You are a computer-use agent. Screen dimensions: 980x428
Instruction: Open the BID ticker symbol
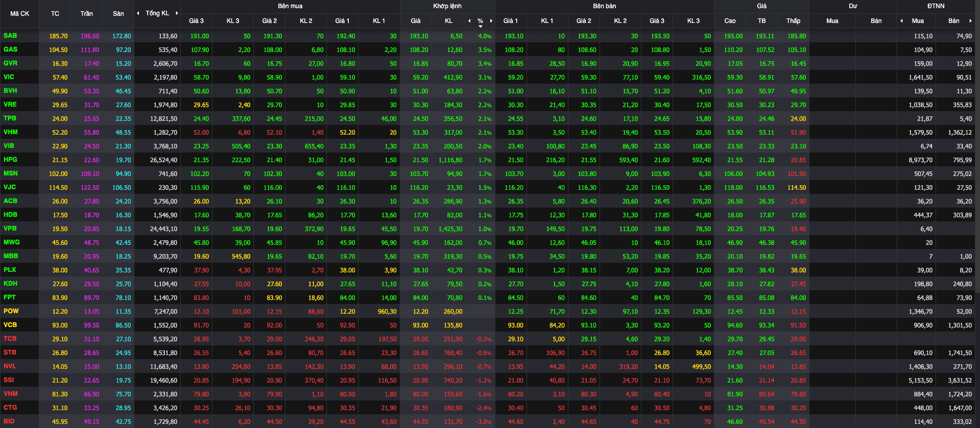(x=9, y=421)
